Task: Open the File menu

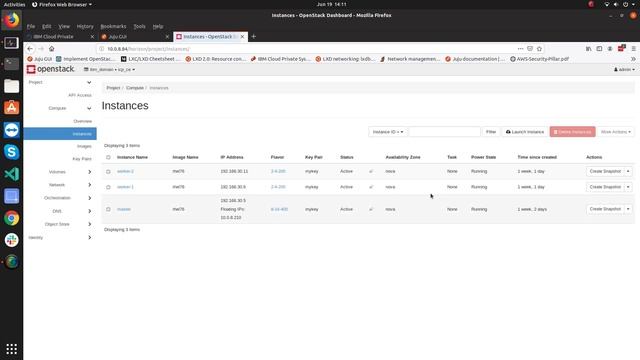Action: [31, 26]
